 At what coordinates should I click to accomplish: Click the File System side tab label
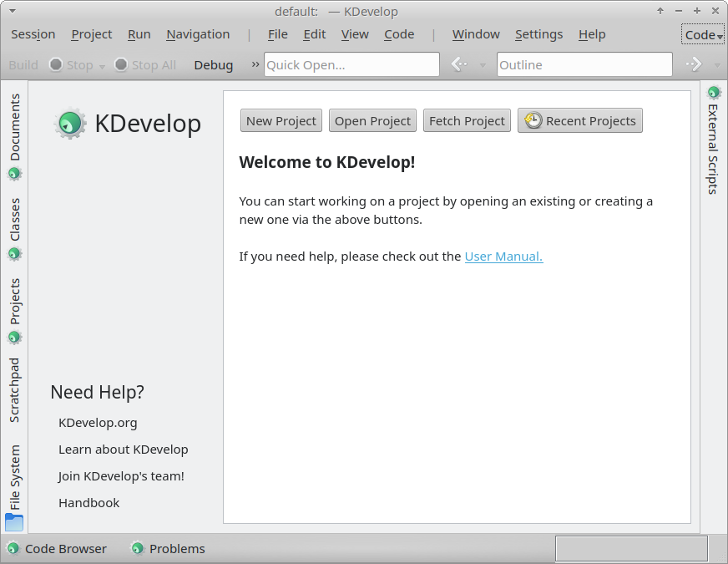[15, 477]
